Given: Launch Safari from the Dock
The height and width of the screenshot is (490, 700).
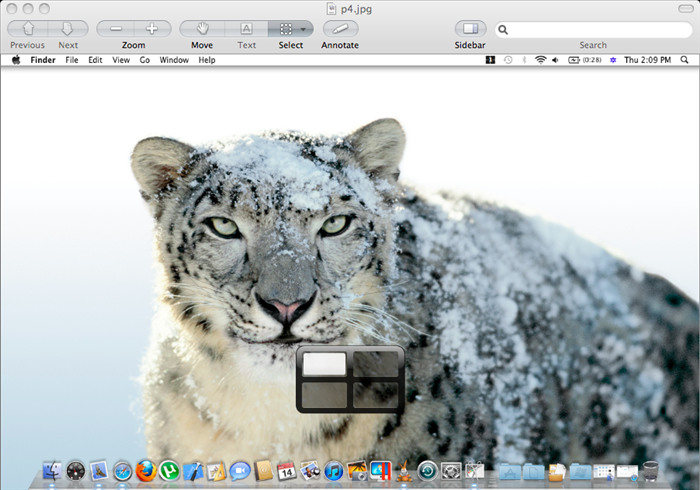Looking at the screenshot, I should coord(122,471).
